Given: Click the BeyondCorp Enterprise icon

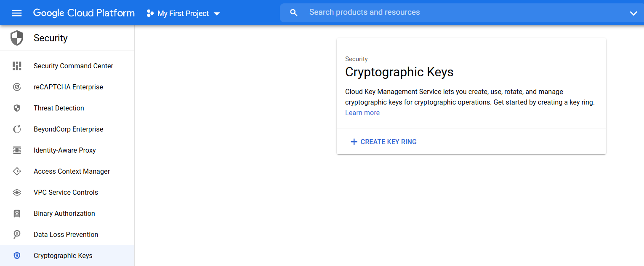Looking at the screenshot, I should tap(17, 129).
